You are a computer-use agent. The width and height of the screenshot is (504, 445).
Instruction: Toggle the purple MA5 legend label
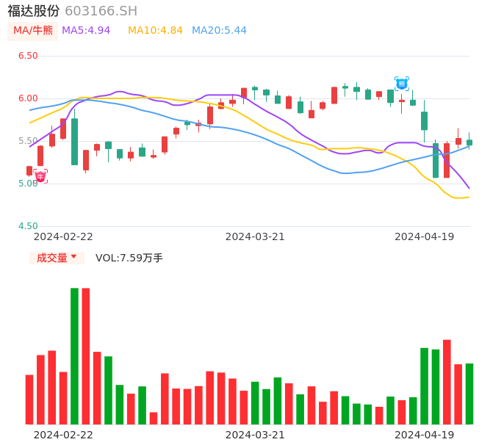tap(86, 31)
